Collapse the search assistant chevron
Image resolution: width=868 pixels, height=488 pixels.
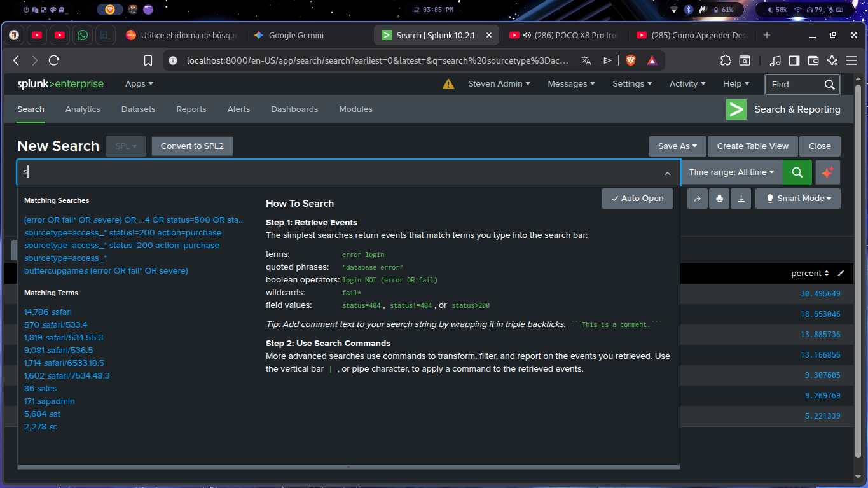tap(667, 173)
